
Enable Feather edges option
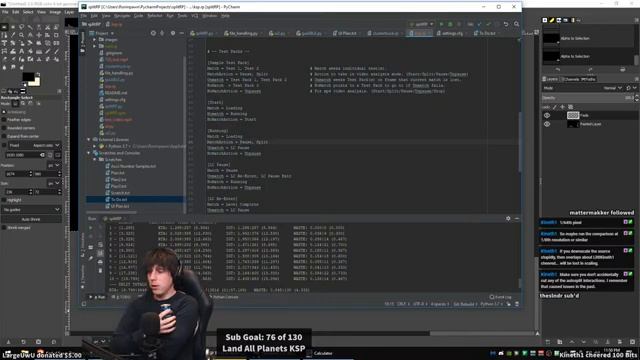pos(4,120)
